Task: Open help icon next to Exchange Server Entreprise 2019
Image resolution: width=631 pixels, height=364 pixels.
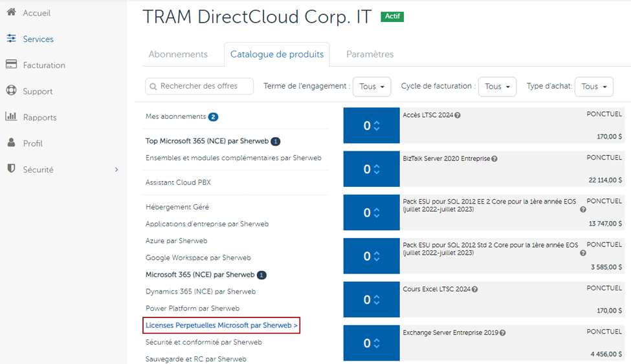Action: tap(503, 333)
